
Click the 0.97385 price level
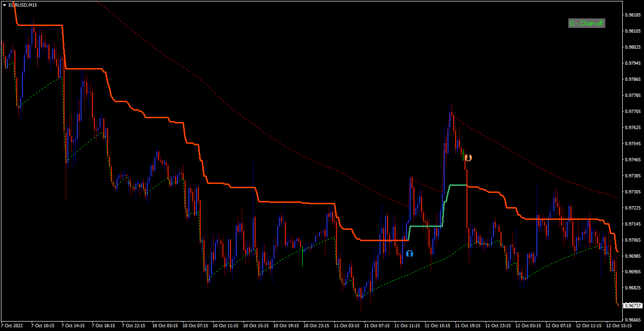click(x=632, y=176)
